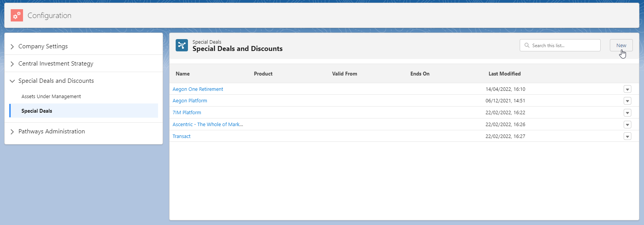Click the Product column header
This screenshot has width=644, height=225.
tap(263, 74)
